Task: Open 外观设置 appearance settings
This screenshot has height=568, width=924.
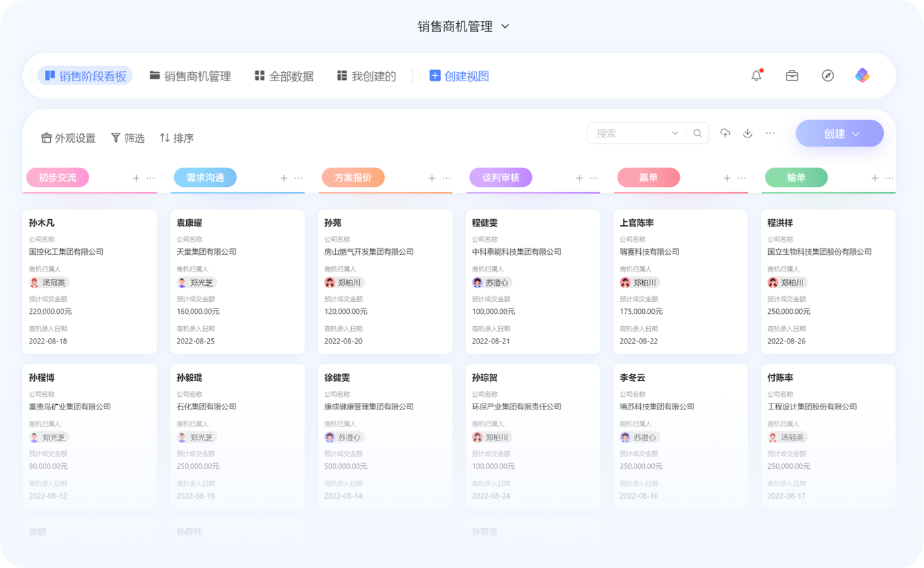Action: tap(68, 138)
